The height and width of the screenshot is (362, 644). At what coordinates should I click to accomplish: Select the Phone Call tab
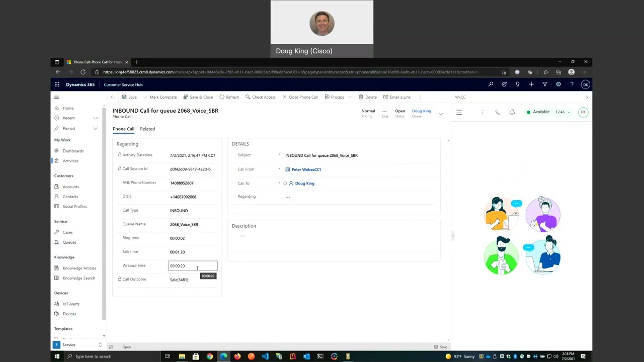tap(123, 129)
